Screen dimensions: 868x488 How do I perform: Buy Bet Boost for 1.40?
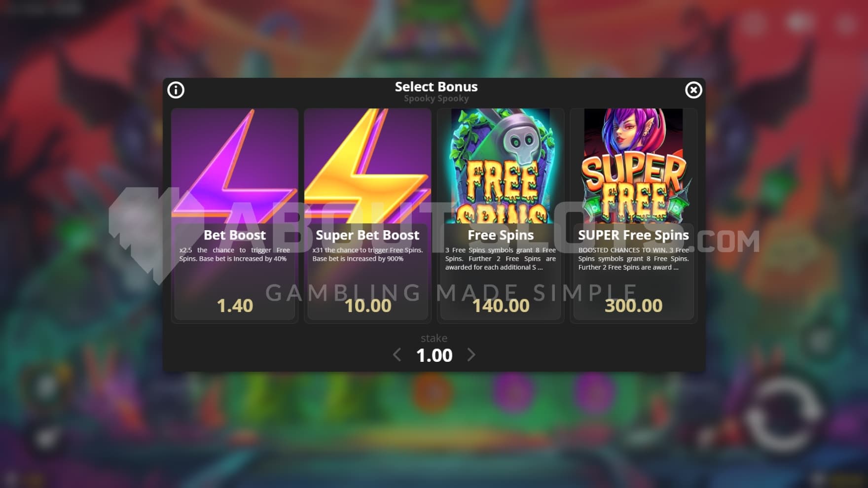pos(235,306)
